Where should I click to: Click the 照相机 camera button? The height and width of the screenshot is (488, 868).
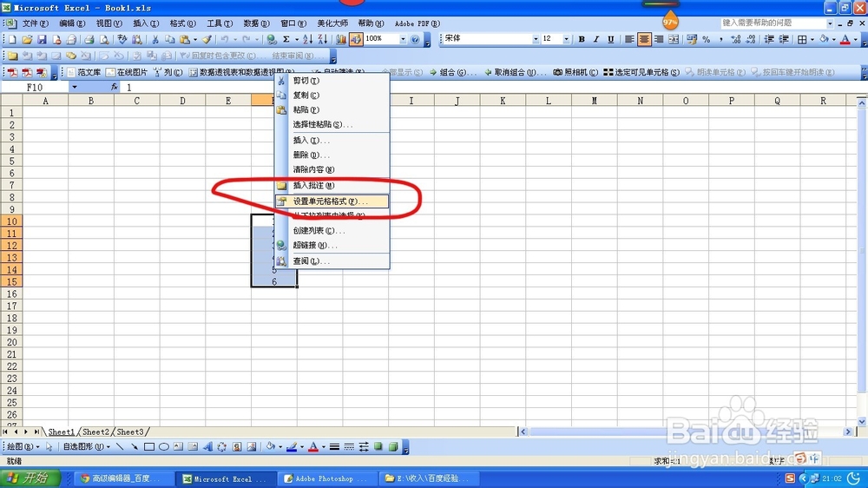coord(575,72)
